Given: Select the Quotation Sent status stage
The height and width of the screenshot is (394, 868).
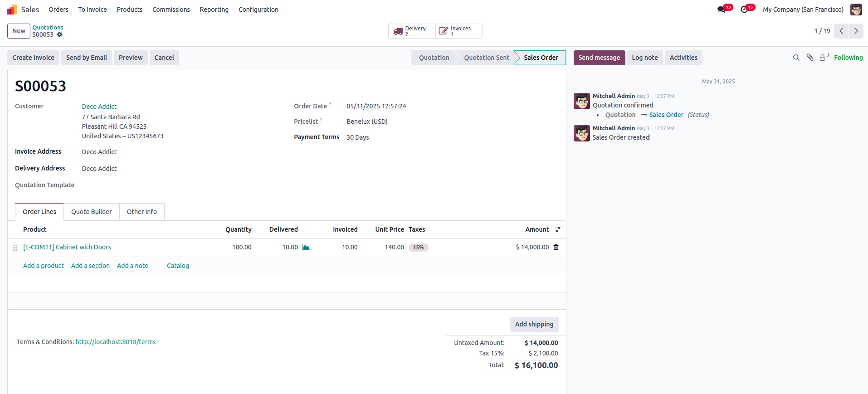Looking at the screenshot, I should pyautogui.click(x=487, y=58).
